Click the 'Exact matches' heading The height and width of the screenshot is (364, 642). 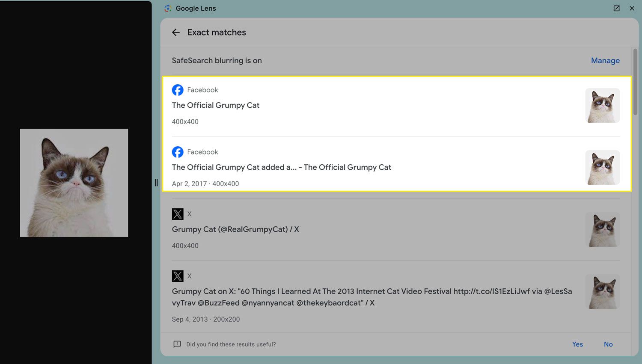tap(217, 33)
